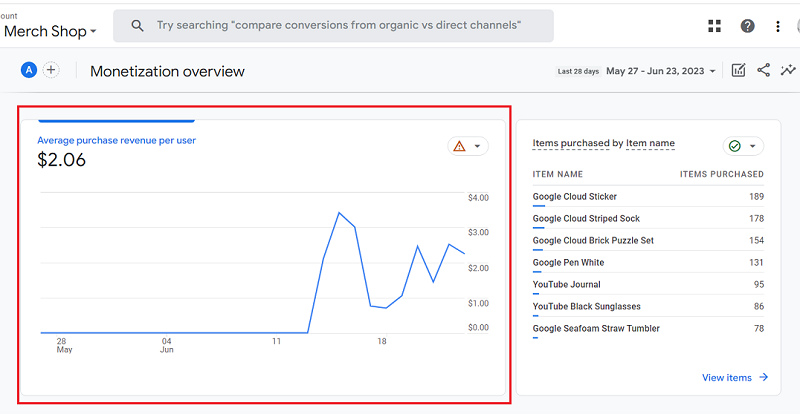The image size is (800, 414).
Task: Select Google Seafoam Straw Tumbler row
Action: click(648, 328)
